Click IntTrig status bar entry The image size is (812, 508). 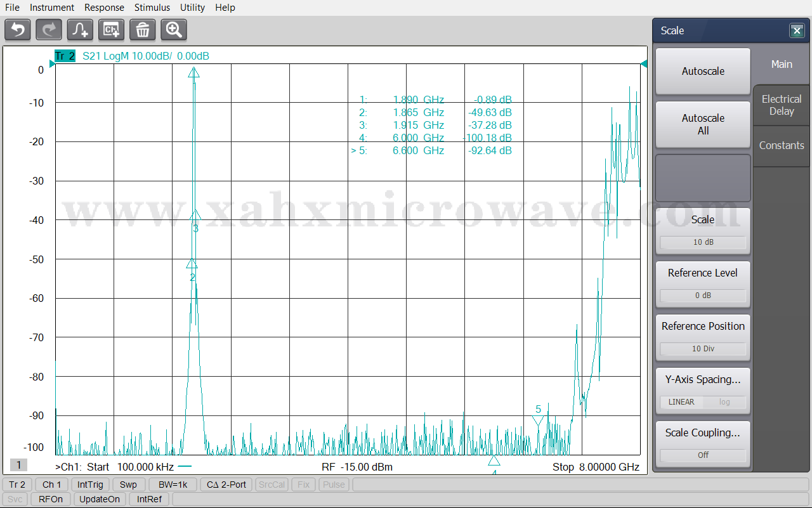coord(90,485)
